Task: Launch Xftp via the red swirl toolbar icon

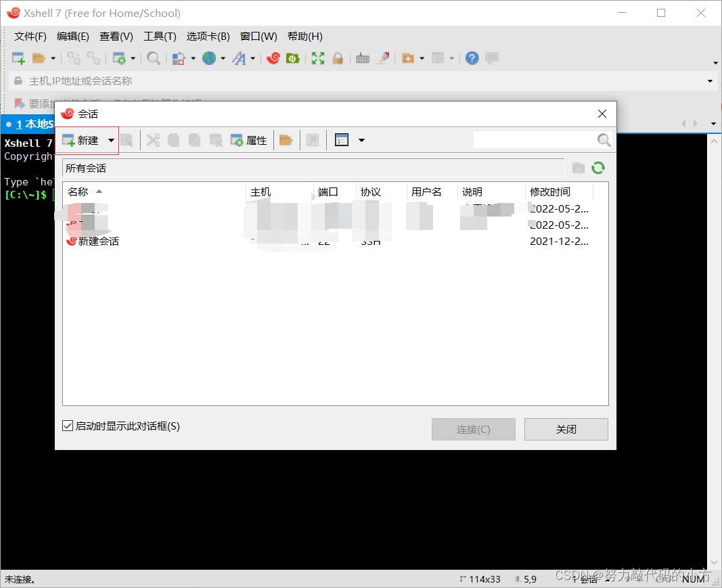Action: point(273,58)
